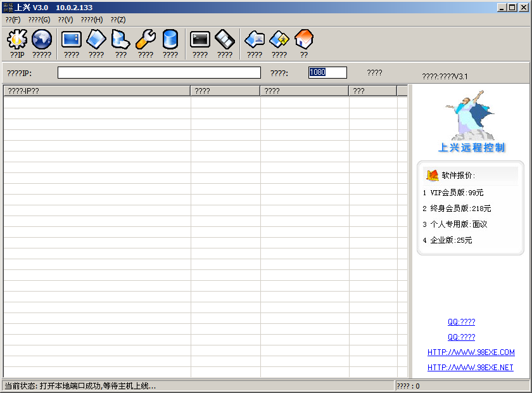Click the blue globe toolbar icon
The image size is (532, 393).
click(42, 40)
